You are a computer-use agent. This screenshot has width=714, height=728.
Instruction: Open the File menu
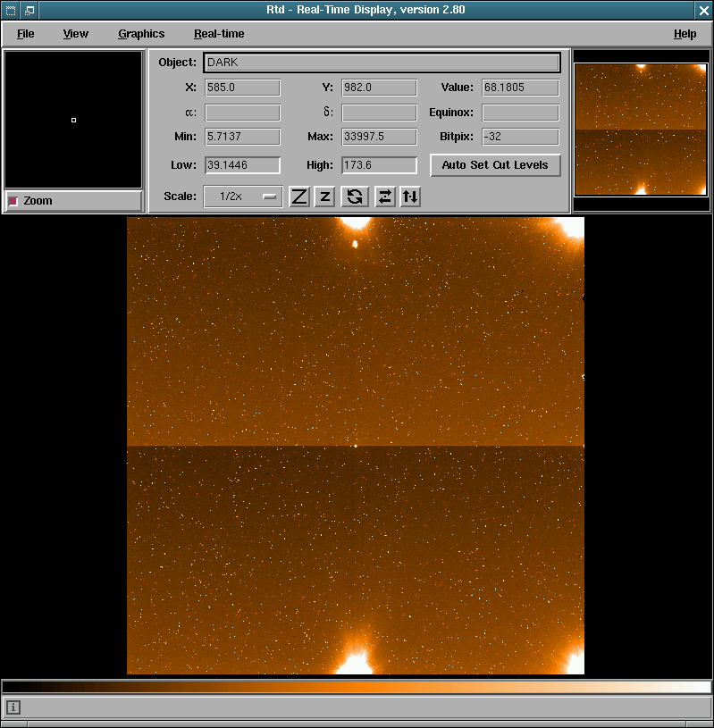click(x=25, y=34)
